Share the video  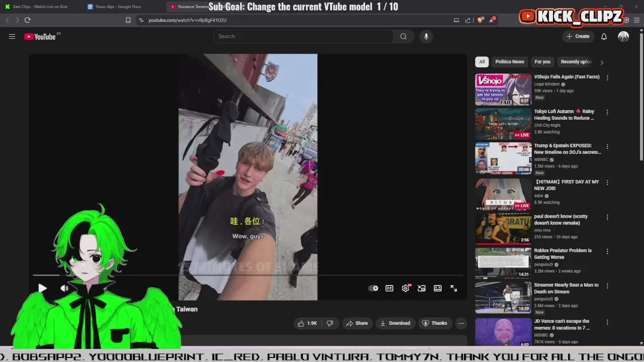pos(357,323)
